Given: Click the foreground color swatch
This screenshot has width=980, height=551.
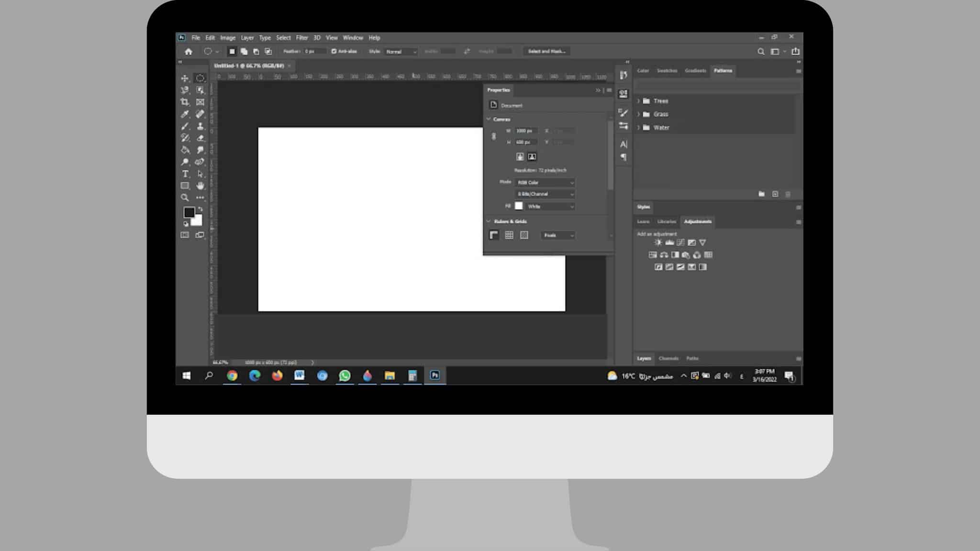Looking at the screenshot, I should [189, 212].
